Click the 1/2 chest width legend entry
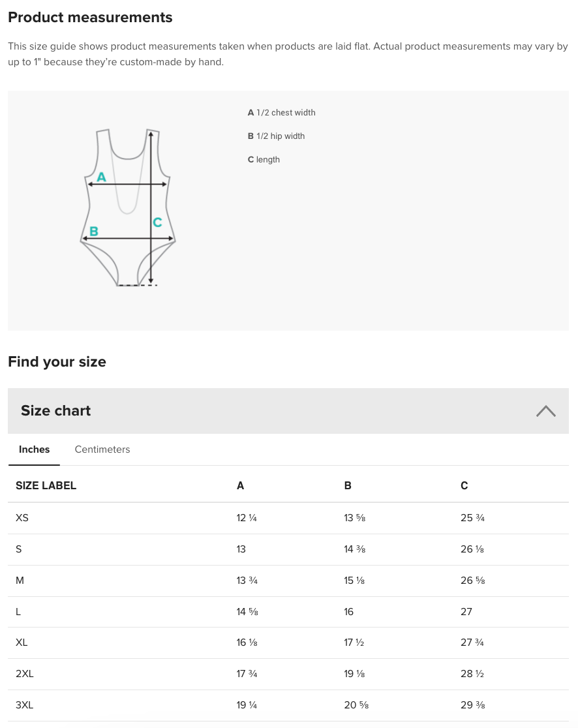This screenshot has height=728, width=578. pos(282,113)
